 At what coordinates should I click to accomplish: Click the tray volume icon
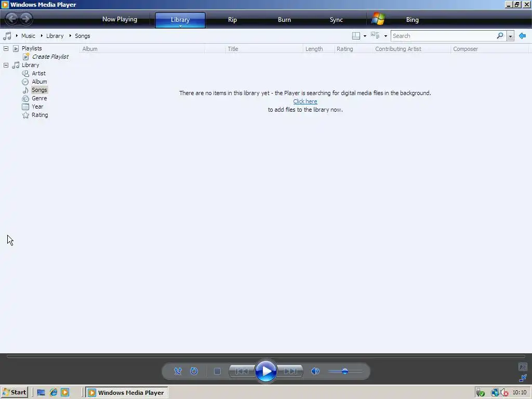(x=504, y=393)
